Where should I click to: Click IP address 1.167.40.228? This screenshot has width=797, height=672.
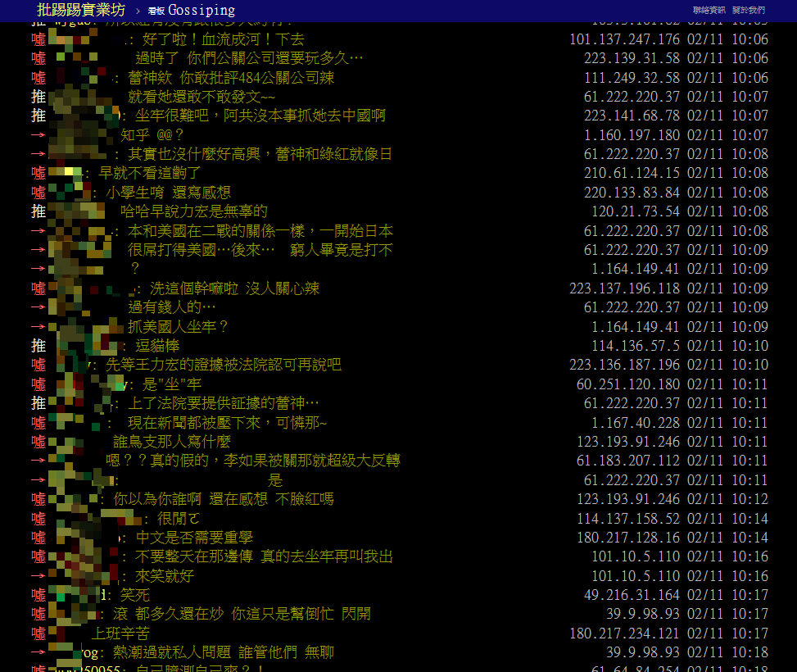coord(636,423)
